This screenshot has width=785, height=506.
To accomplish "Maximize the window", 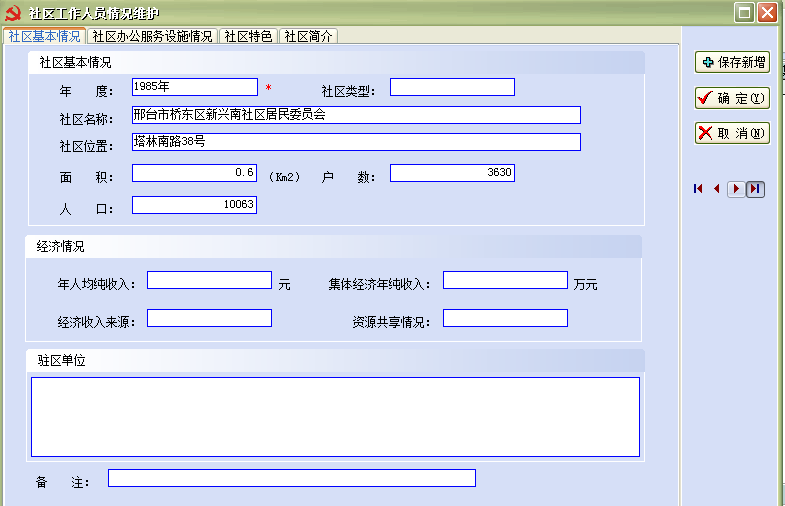I will 744,12.
